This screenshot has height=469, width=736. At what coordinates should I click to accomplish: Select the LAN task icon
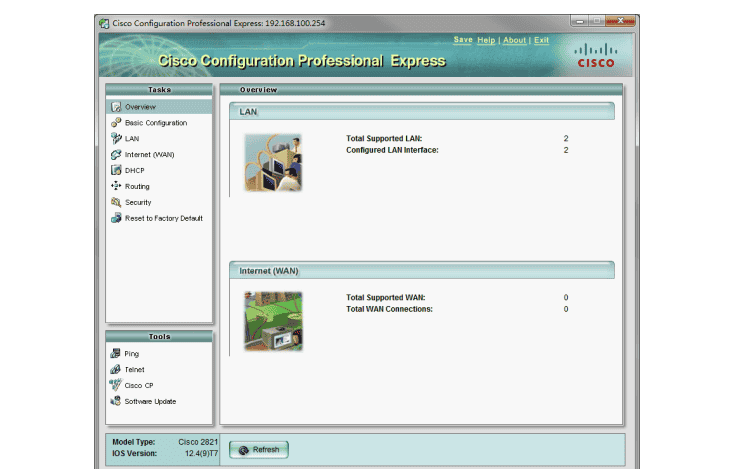[116, 139]
